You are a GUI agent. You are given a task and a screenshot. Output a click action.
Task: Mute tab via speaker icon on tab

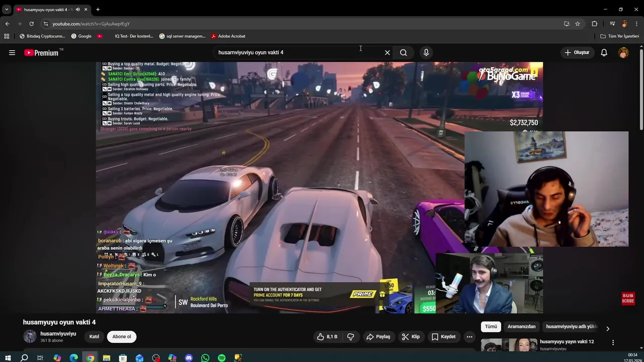pos(77,10)
